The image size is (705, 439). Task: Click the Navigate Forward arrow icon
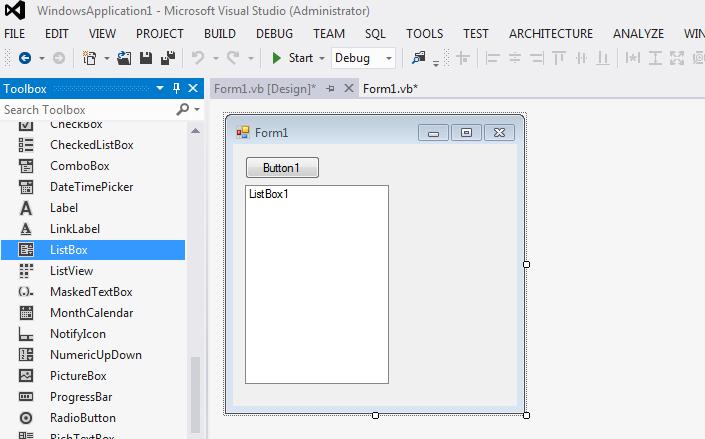tap(59, 58)
